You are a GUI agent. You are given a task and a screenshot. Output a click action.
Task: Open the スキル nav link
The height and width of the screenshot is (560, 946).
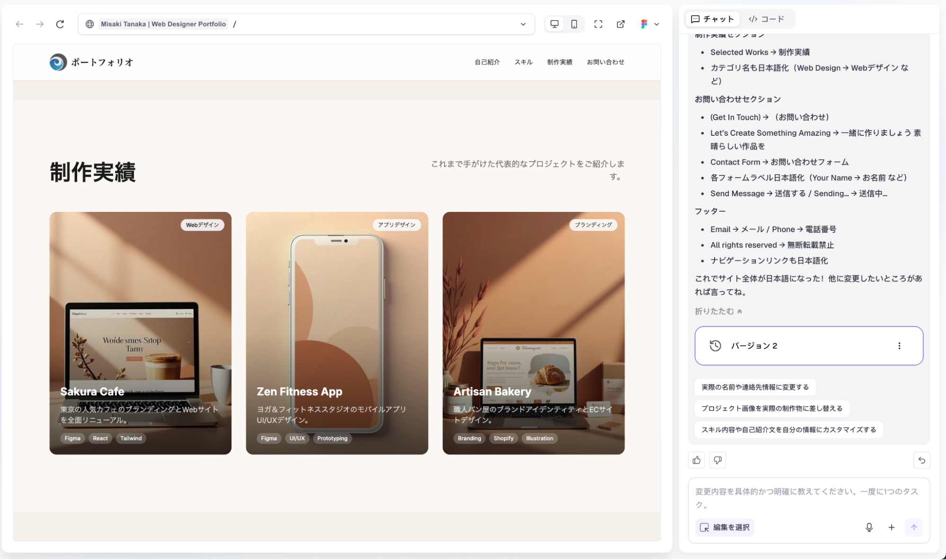pyautogui.click(x=523, y=62)
